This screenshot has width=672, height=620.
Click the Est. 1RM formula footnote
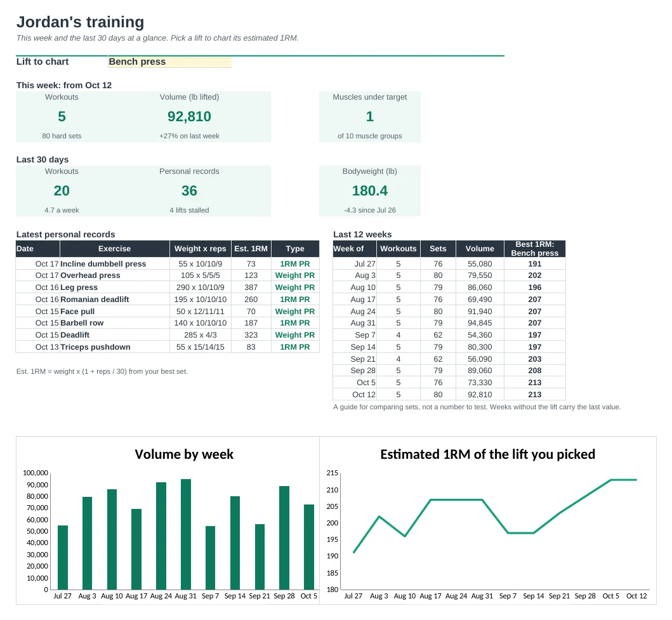pyautogui.click(x=102, y=371)
